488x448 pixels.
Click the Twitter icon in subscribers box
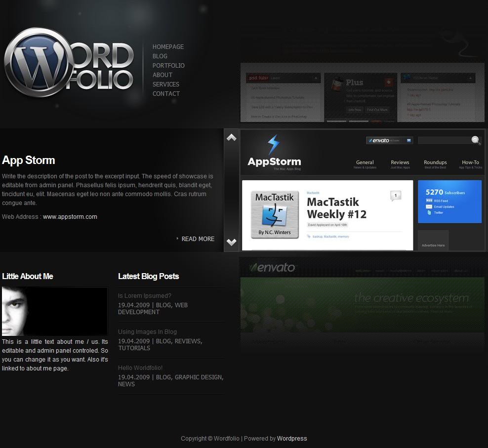(x=429, y=212)
